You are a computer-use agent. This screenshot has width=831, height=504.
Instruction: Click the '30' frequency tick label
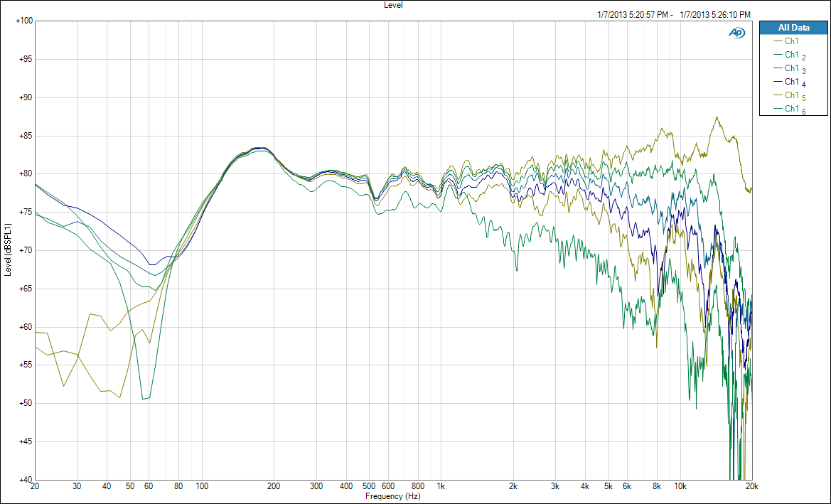(x=77, y=486)
